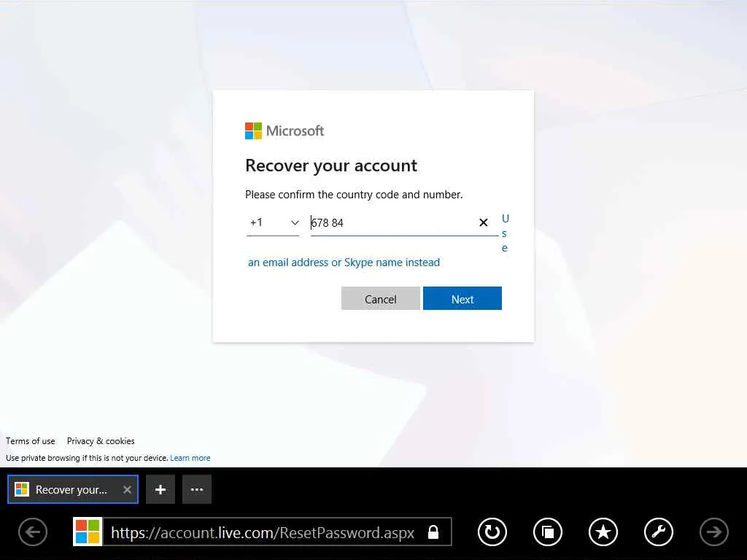Open the tabs view icon
Viewport: 747px width, 560px height.
click(x=548, y=532)
